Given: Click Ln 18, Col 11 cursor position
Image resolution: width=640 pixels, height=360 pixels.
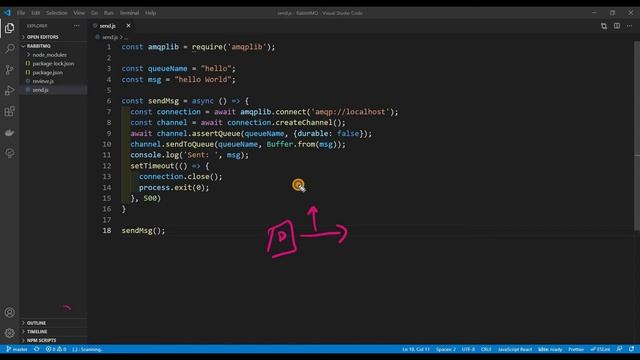Looking at the screenshot, I should tap(416, 349).
